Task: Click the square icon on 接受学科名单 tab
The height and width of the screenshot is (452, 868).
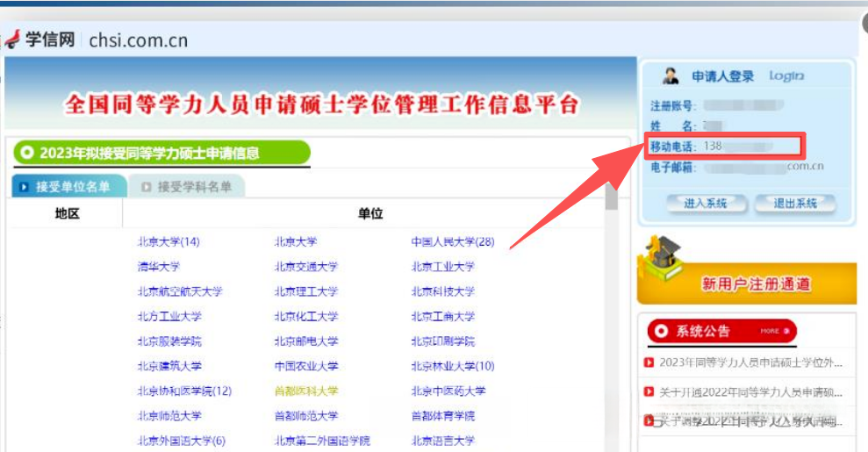Action: [x=147, y=187]
